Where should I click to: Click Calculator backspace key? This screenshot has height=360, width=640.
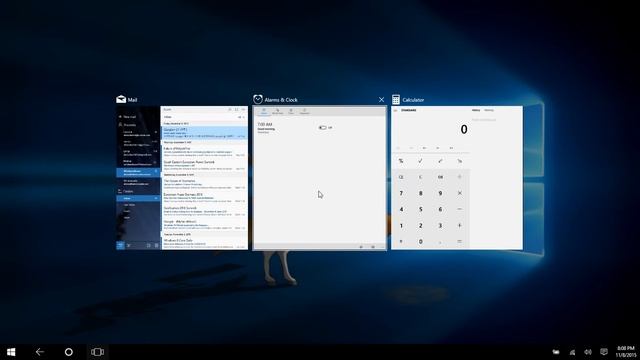coord(440,177)
